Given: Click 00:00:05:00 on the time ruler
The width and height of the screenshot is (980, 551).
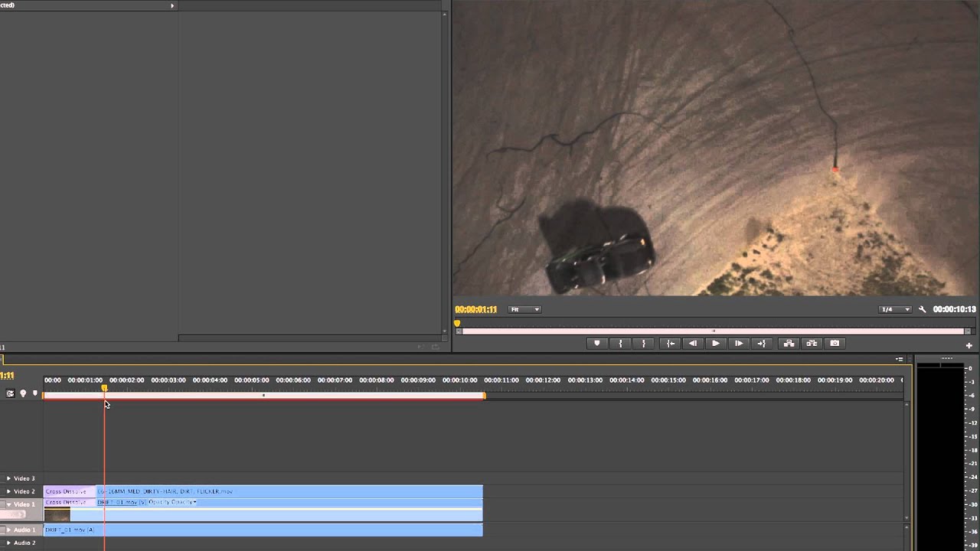Looking at the screenshot, I should pyautogui.click(x=251, y=380).
